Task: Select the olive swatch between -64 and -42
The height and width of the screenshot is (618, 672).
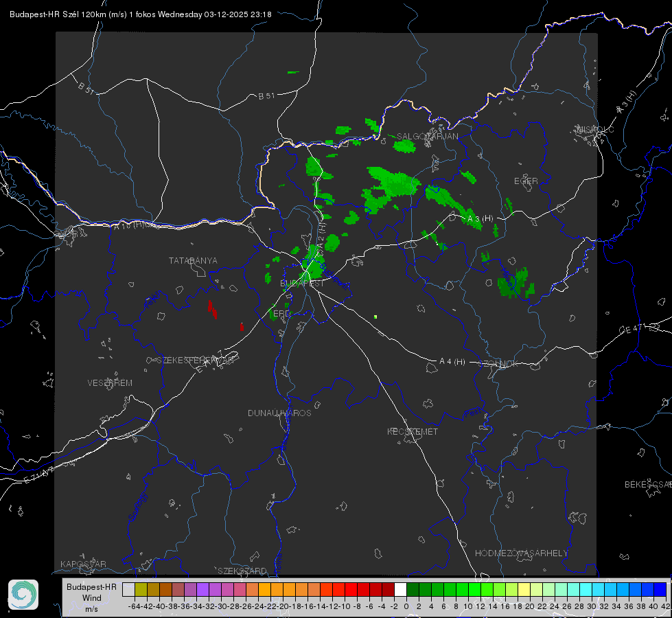Action: tap(141, 589)
